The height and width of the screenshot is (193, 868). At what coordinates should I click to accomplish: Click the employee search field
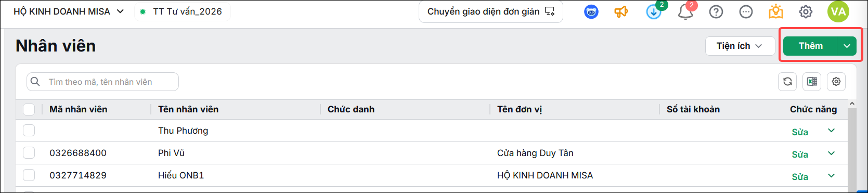[102, 82]
